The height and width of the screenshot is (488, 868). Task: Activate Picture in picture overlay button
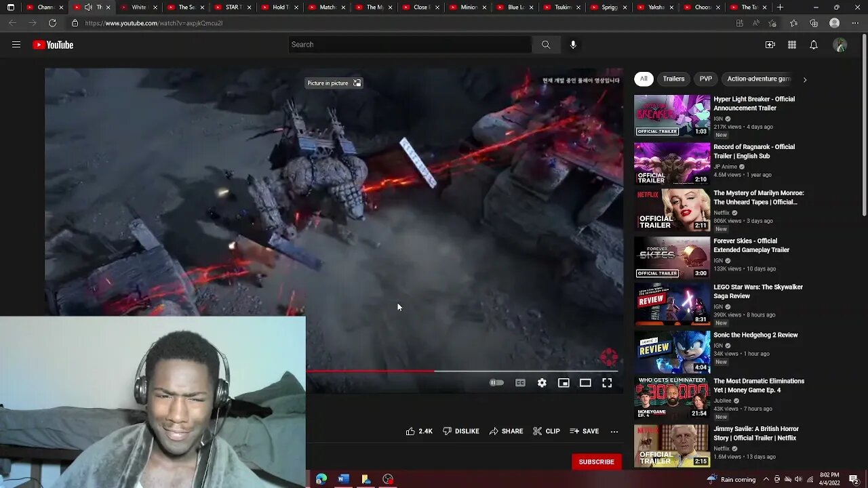334,83
